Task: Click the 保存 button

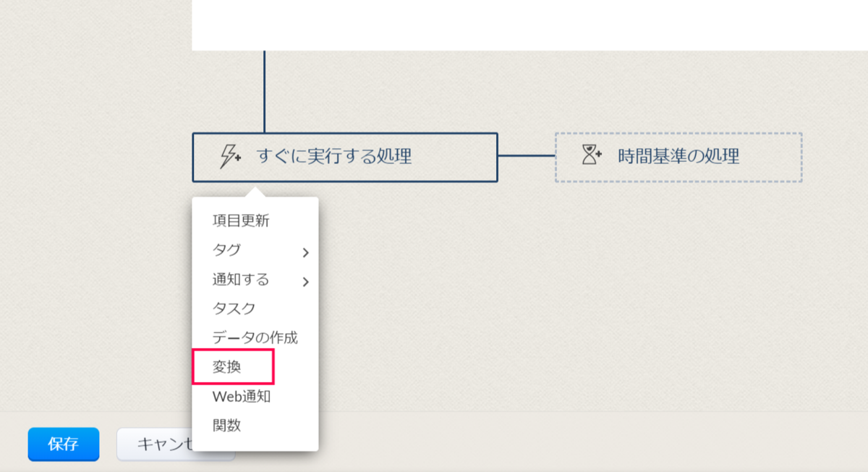Action: [x=64, y=445]
